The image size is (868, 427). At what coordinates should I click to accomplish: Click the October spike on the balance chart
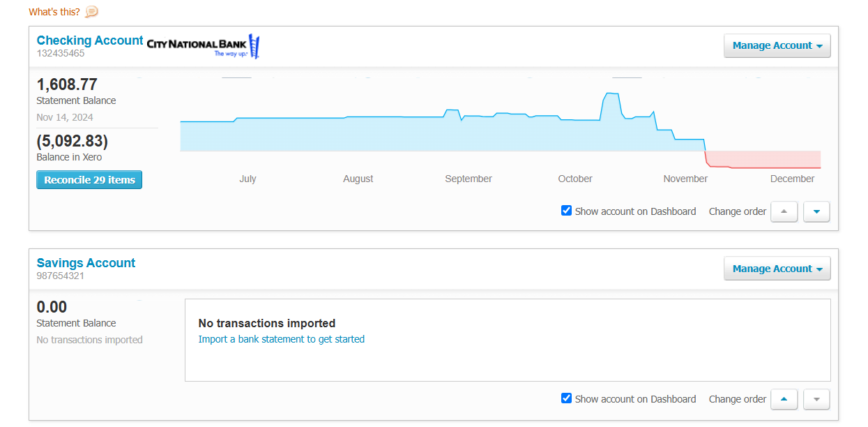click(610, 94)
